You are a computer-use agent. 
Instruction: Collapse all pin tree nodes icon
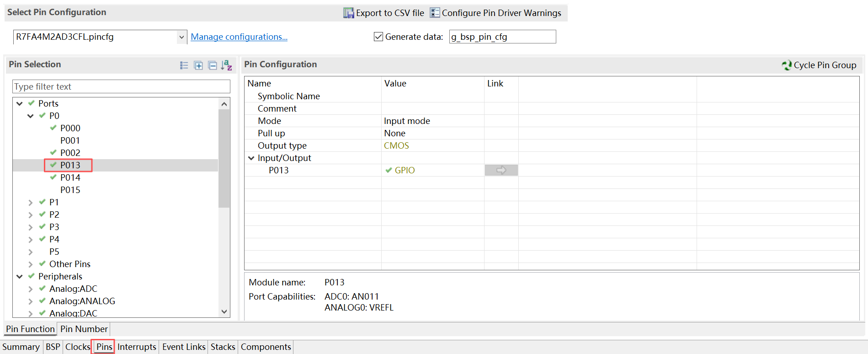coord(213,65)
